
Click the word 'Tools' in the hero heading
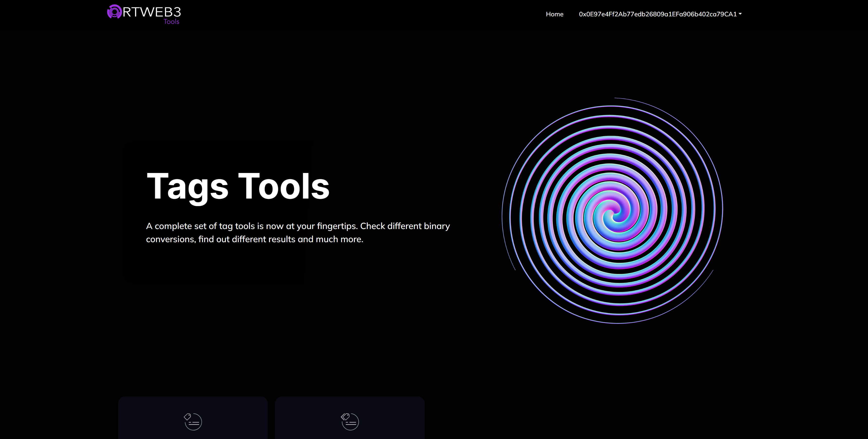pos(283,186)
